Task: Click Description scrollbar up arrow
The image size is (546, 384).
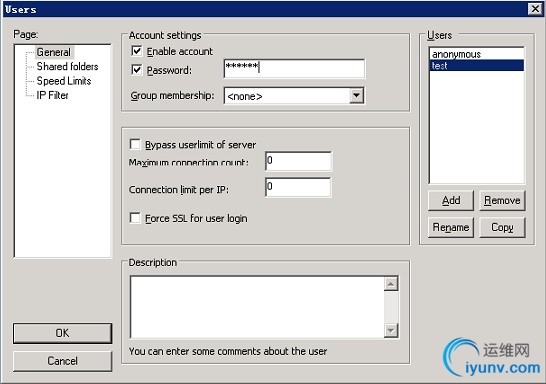Action: [x=391, y=284]
